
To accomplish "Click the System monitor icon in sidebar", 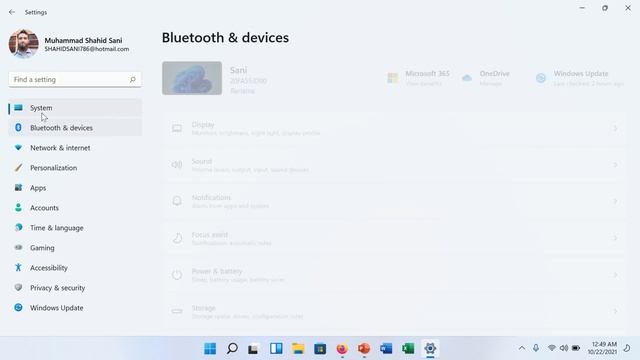I will pos(18,108).
